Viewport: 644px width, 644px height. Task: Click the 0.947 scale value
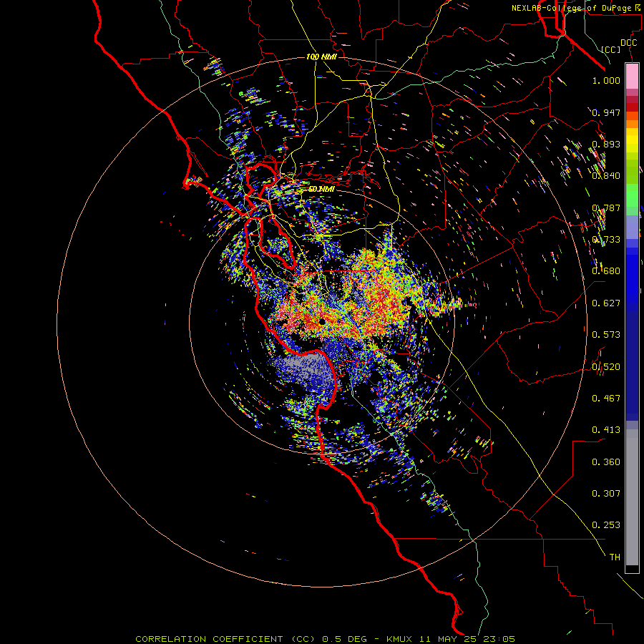[606, 112]
